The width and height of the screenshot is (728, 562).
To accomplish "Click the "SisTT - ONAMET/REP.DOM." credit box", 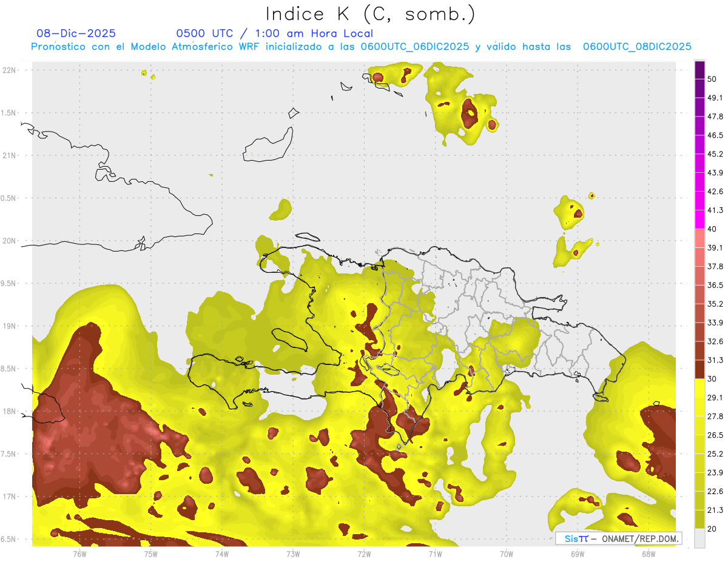I will tap(618, 538).
